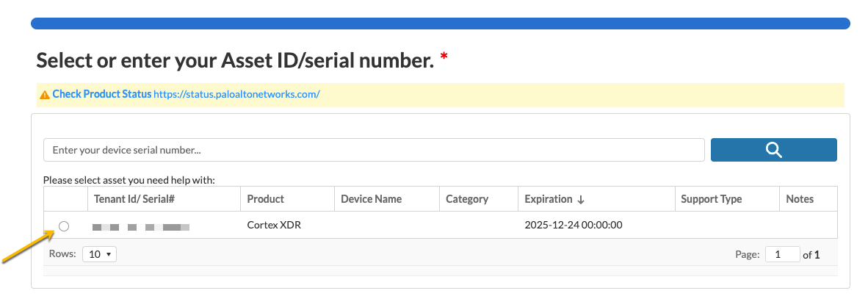Click the orange warning triangle icon
The width and height of the screenshot is (868, 299).
(x=45, y=95)
